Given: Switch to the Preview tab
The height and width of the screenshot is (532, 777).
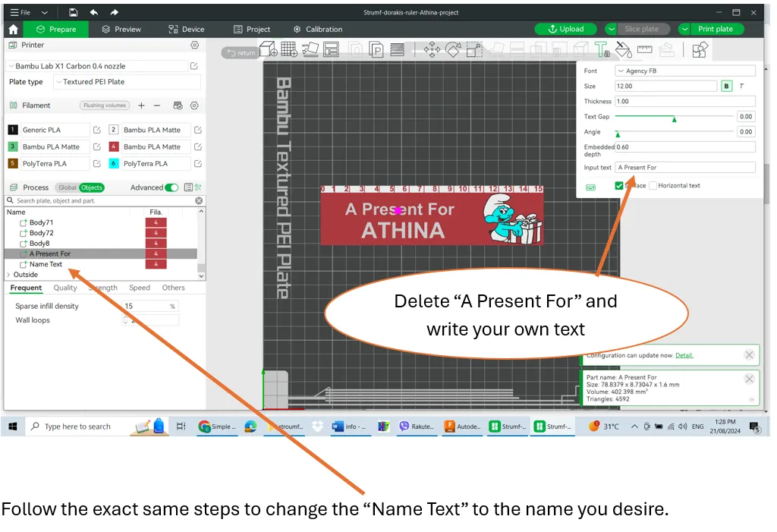Looking at the screenshot, I should pyautogui.click(x=121, y=30).
